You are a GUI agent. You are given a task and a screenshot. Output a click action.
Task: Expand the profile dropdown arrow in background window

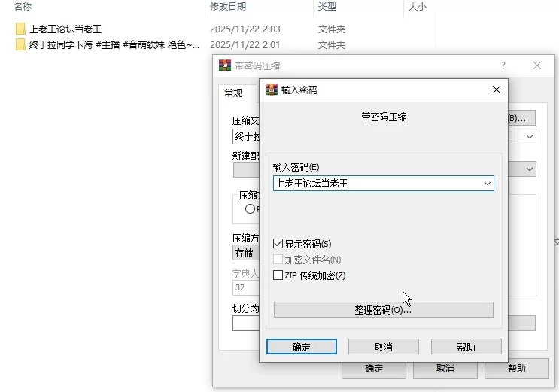coord(530,169)
